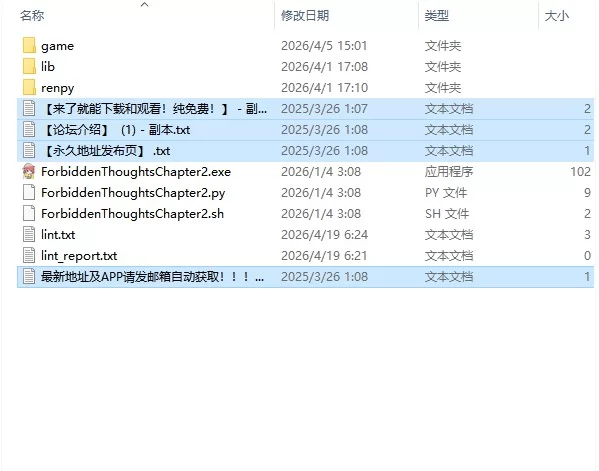Click the 【永久地址发布页】 text file icon
Image resolution: width=599 pixels, height=471 pixels.
click(x=29, y=151)
